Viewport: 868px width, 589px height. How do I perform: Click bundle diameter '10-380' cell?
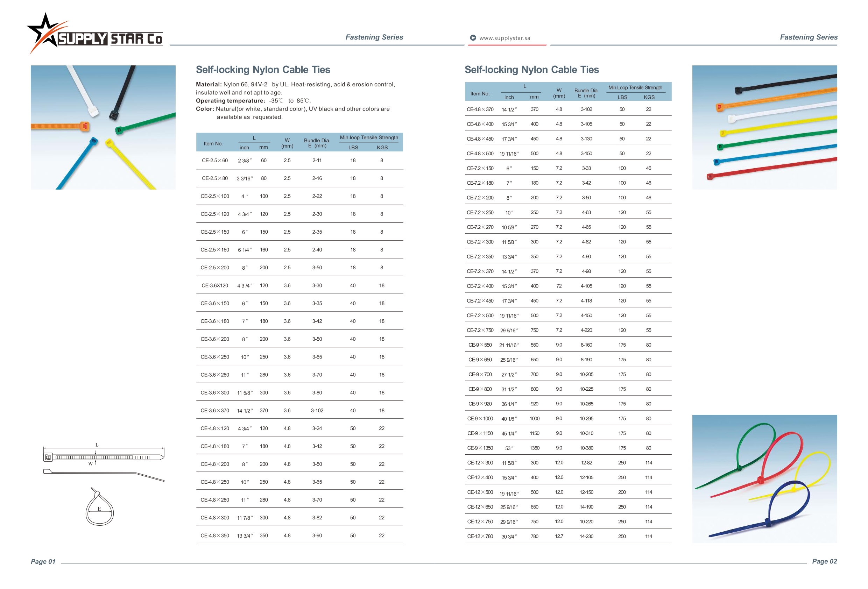click(x=586, y=448)
